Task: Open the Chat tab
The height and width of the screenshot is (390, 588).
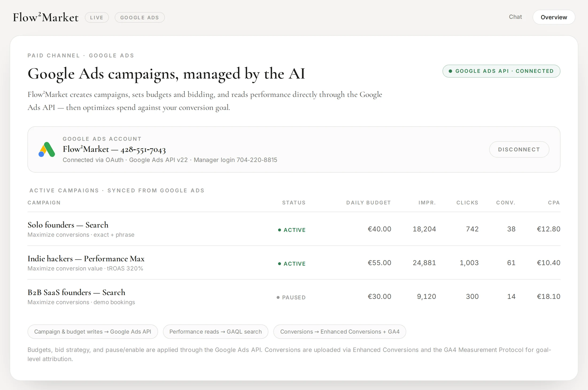Action: [515, 17]
